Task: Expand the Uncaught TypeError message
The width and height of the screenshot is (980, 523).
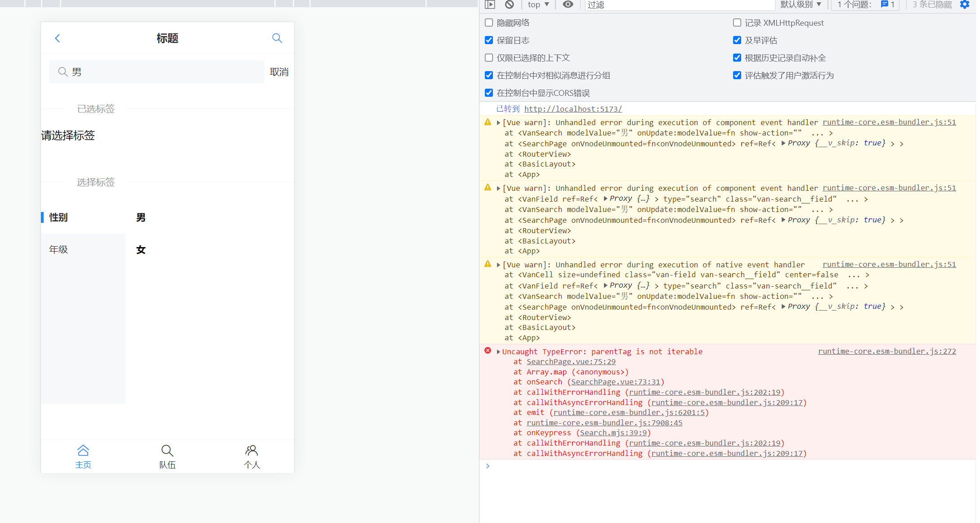Action: [x=498, y=352]
